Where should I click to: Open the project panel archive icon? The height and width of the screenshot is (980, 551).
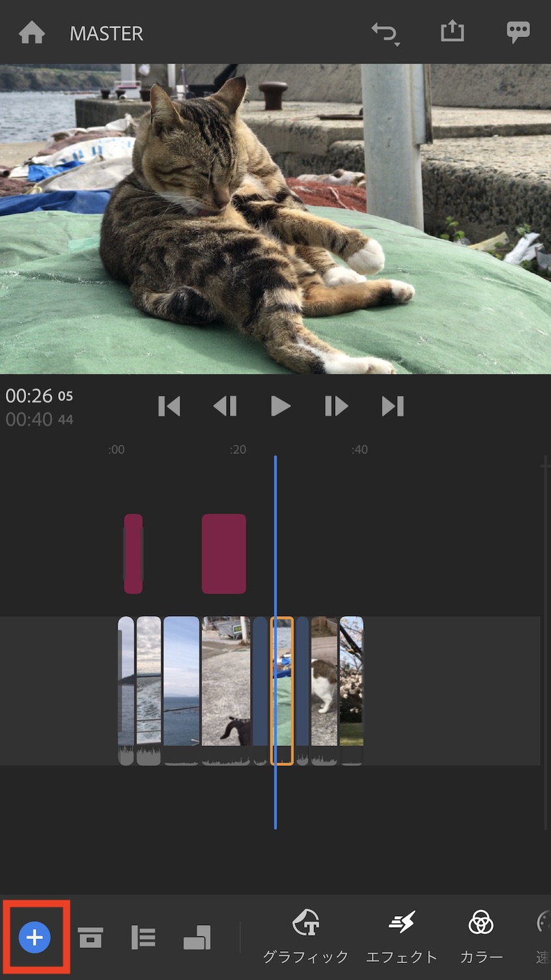90,938
